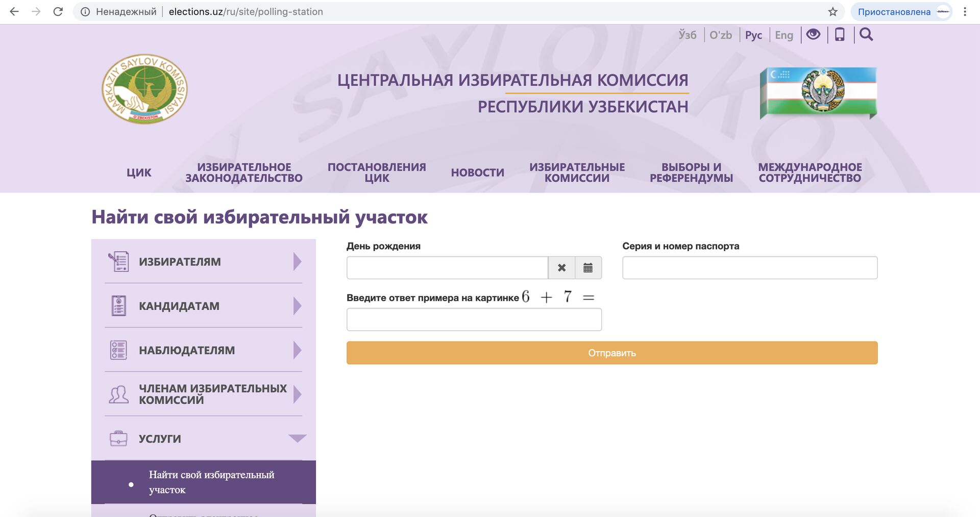980x517 pixels.
Task: Clear the birth date with the X icon
Action: click(x=561, y=268)
